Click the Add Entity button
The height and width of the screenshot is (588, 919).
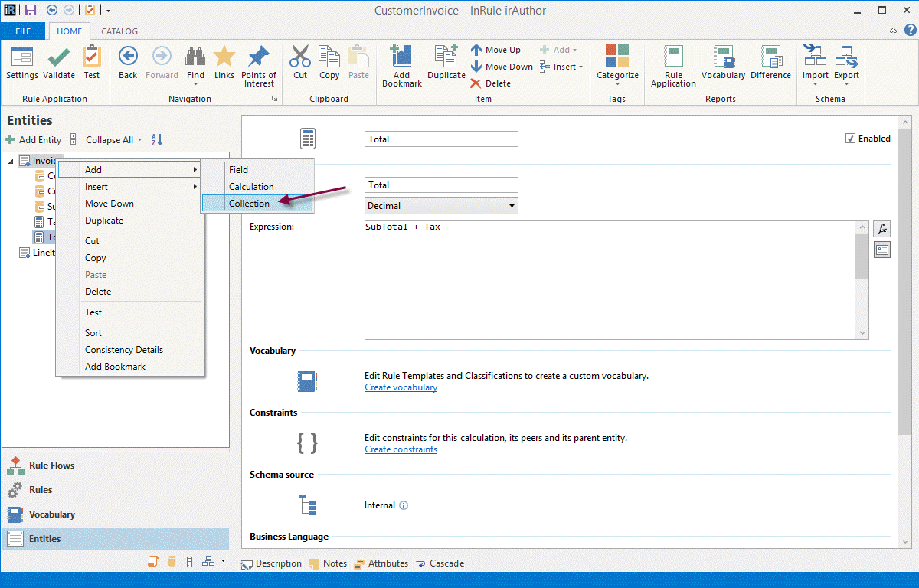click(x=34, y=140)
